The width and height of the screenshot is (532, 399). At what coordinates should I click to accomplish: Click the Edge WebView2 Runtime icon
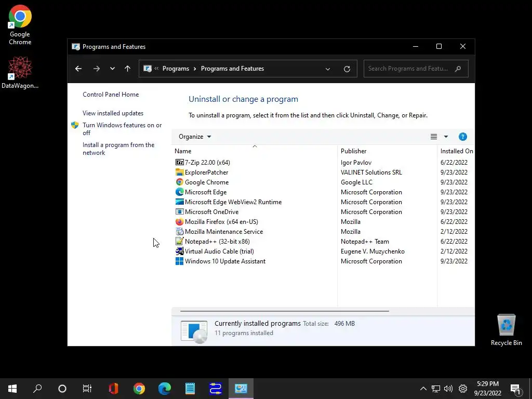179,202
